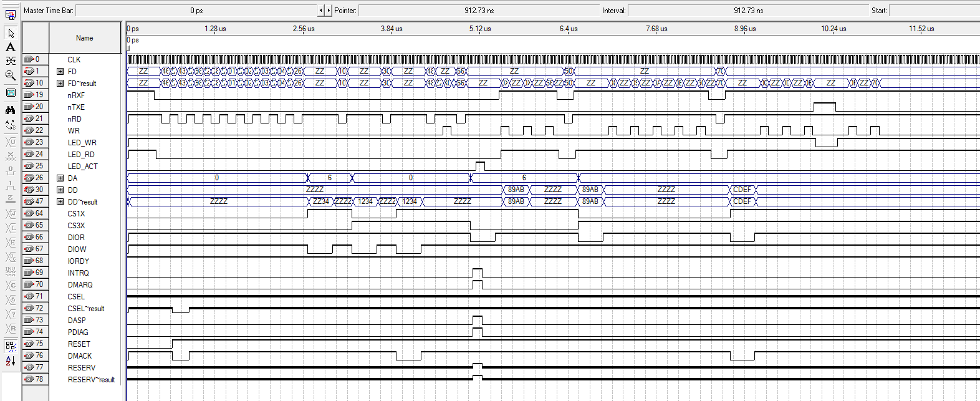This screenshot has height=401, width=980.
Task: Click the Pointer time field
Action: [479, 10]
